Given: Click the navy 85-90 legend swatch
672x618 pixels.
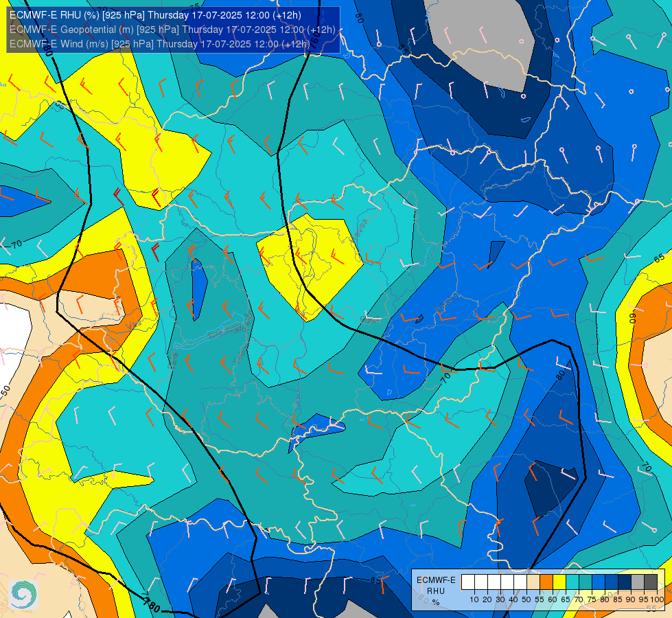Looking at the screenshot, I should [625, 582].
